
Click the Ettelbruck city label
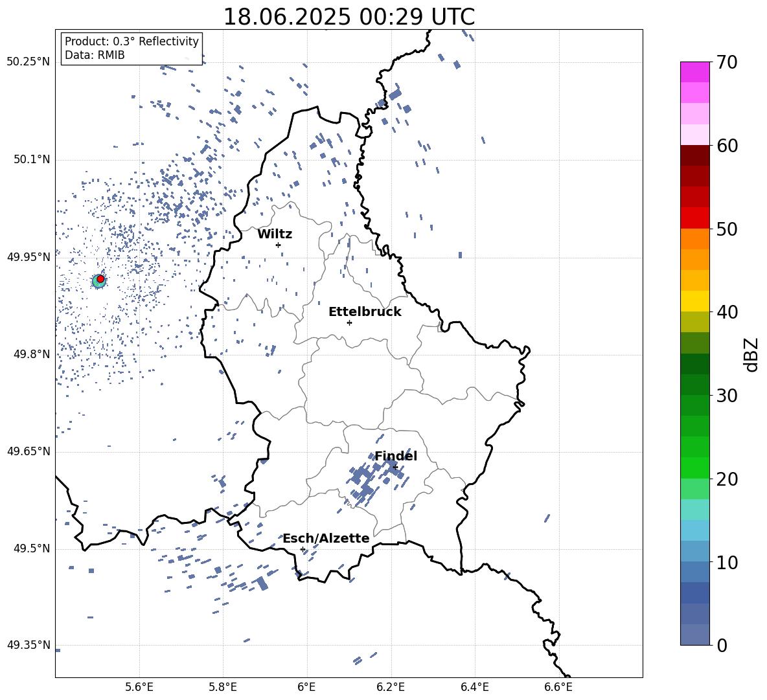pyautogui.click(x=365, y=312)
